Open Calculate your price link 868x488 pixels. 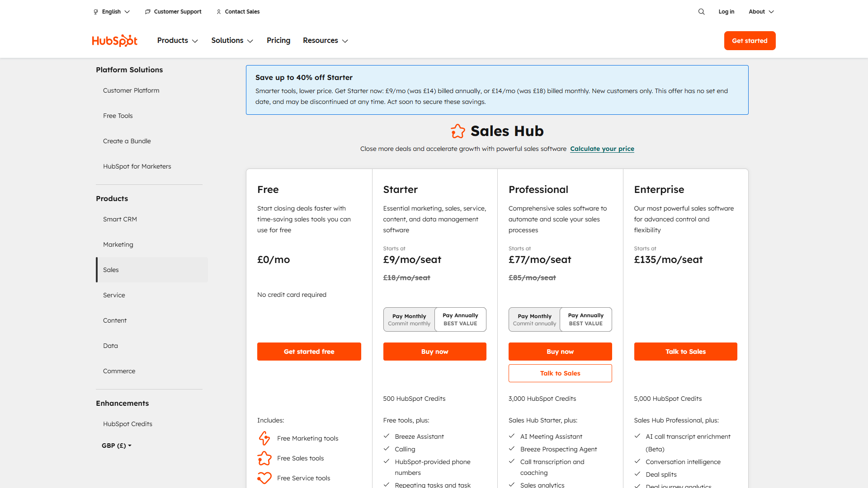coord(602,149)
